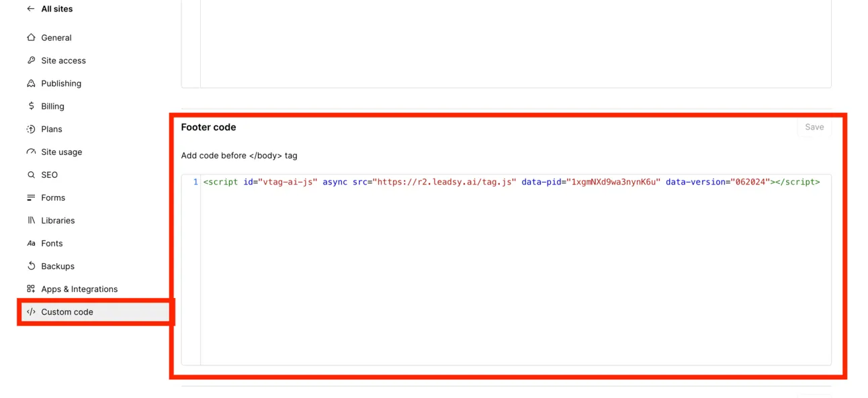Open Apps & Integrations
Image resolution: width=868 pixels, height=398 pixels.
(79, 289)
